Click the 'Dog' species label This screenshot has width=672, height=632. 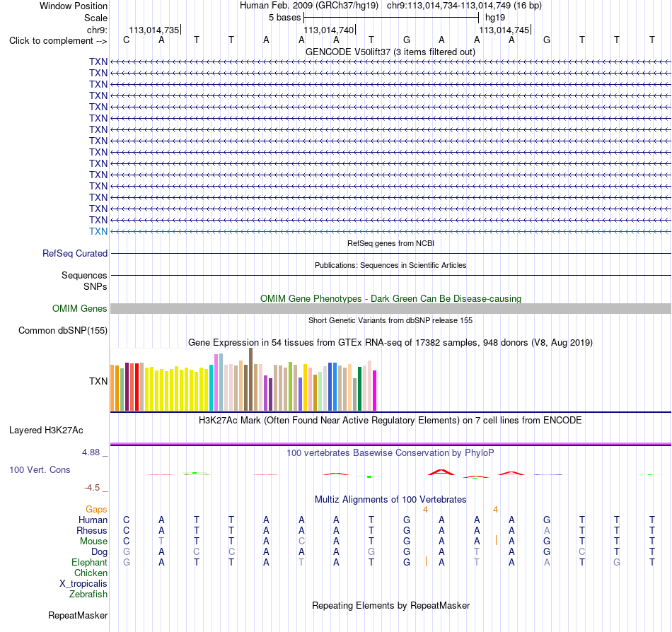(99, 552)
